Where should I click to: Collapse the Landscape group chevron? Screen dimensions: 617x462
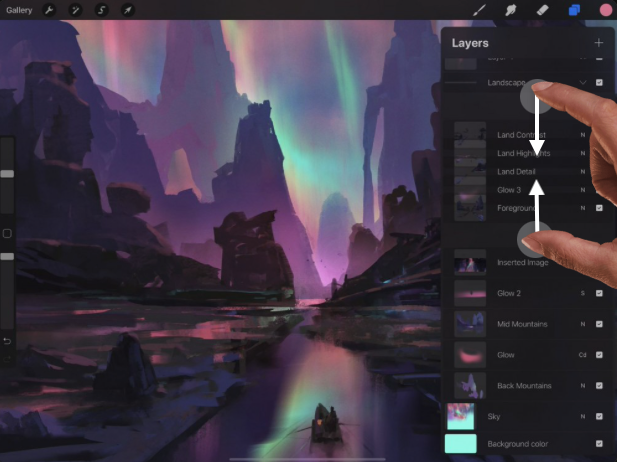[x=583, y=82]
